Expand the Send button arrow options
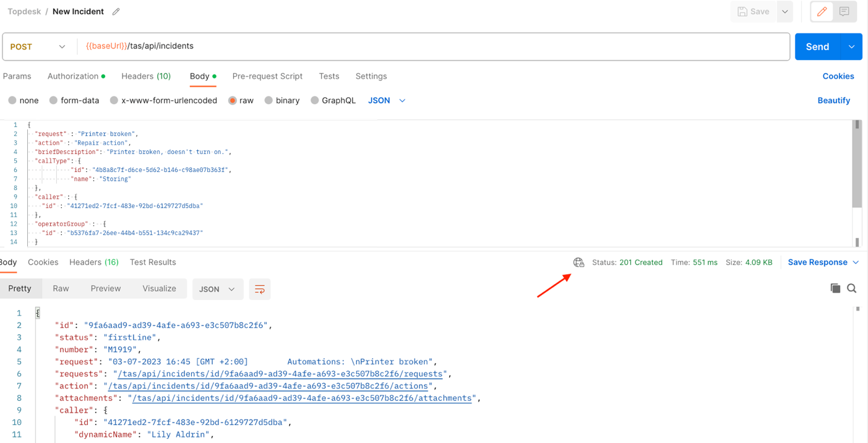 pyautogui.click(x=851, y=47)
